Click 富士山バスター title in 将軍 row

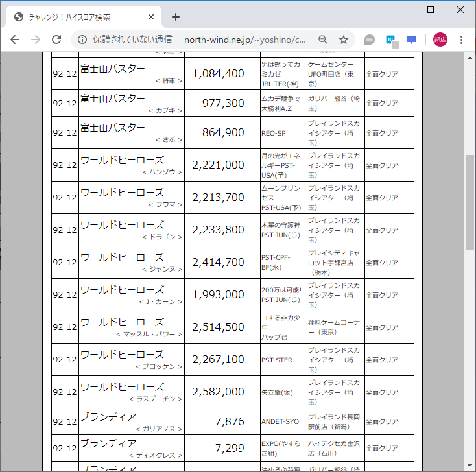coord(113,69)
